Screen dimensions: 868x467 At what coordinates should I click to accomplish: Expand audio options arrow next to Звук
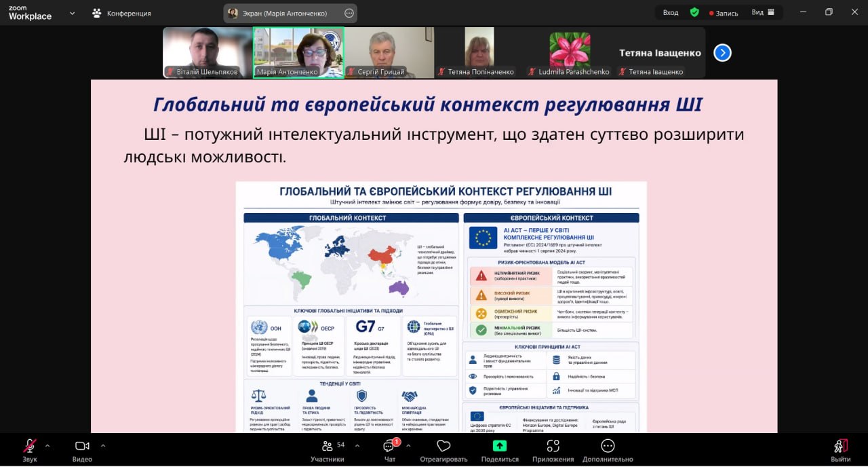pos(47,446)
